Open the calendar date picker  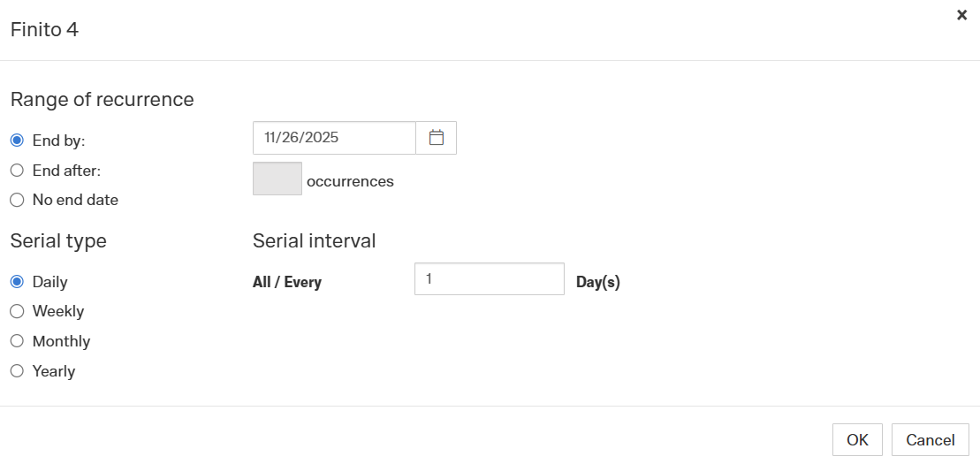[x=436, y=138]
